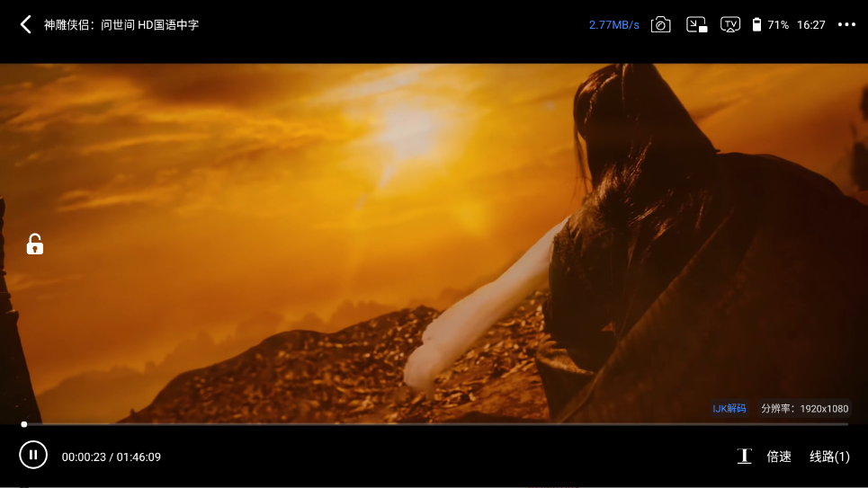Cast video to TV
The height and width of the screenshot is (488, 868).
[x=730, y=24]
